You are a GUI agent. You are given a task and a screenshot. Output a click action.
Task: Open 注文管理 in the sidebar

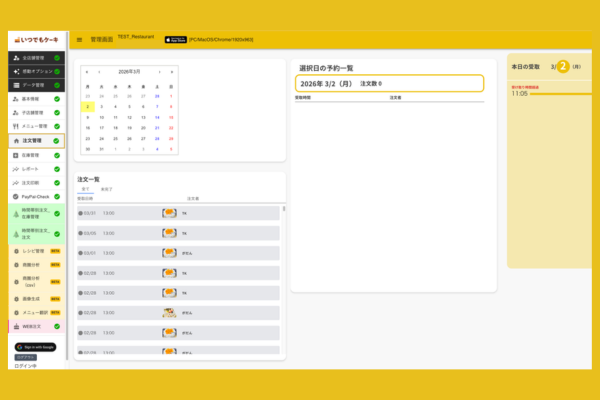(x=33, y=141)
